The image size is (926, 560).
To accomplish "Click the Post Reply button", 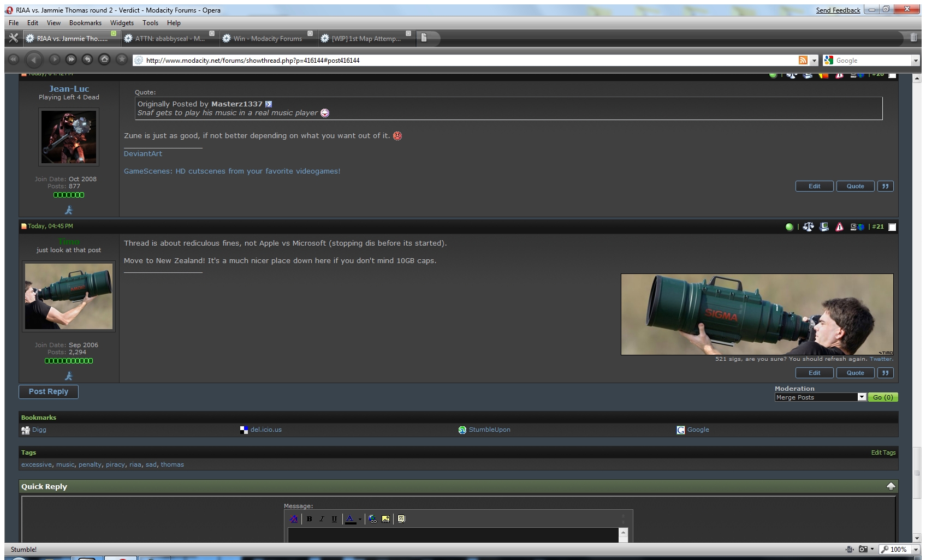I will [x=49, y=392].
